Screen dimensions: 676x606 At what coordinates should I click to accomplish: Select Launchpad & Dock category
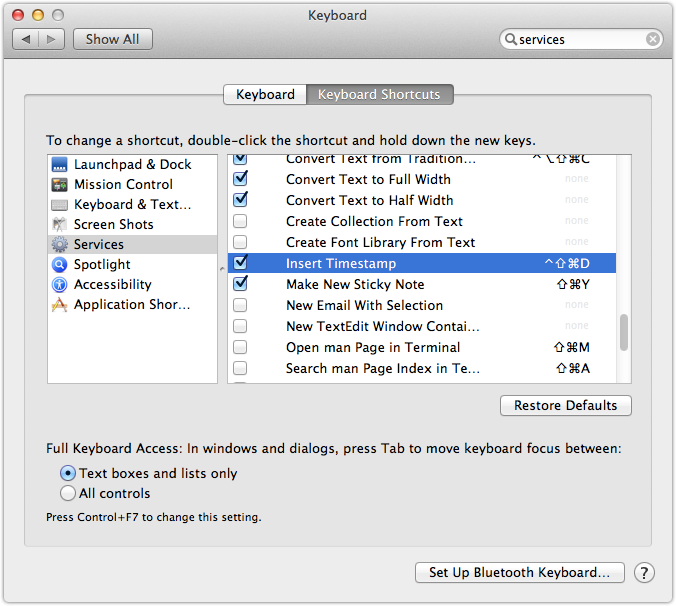132,165
